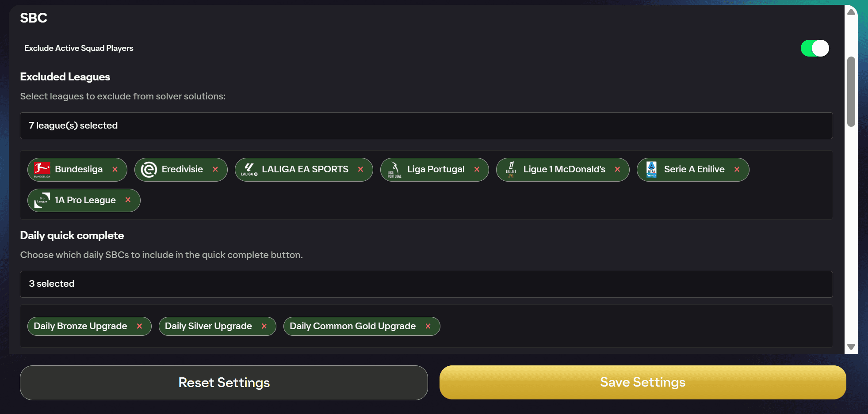Remove Daily Bronze Upgrade chip

point(139,326)
